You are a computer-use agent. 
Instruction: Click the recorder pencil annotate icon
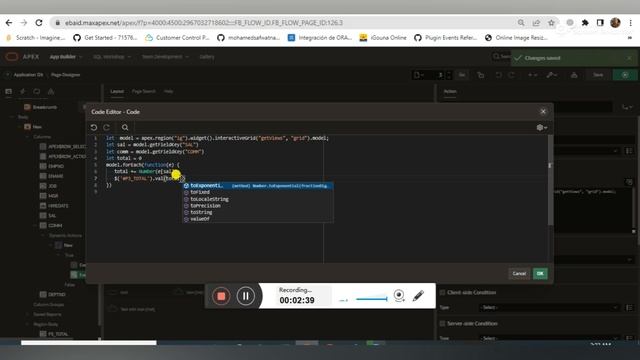pyautogui.click(x=418, y=296)
